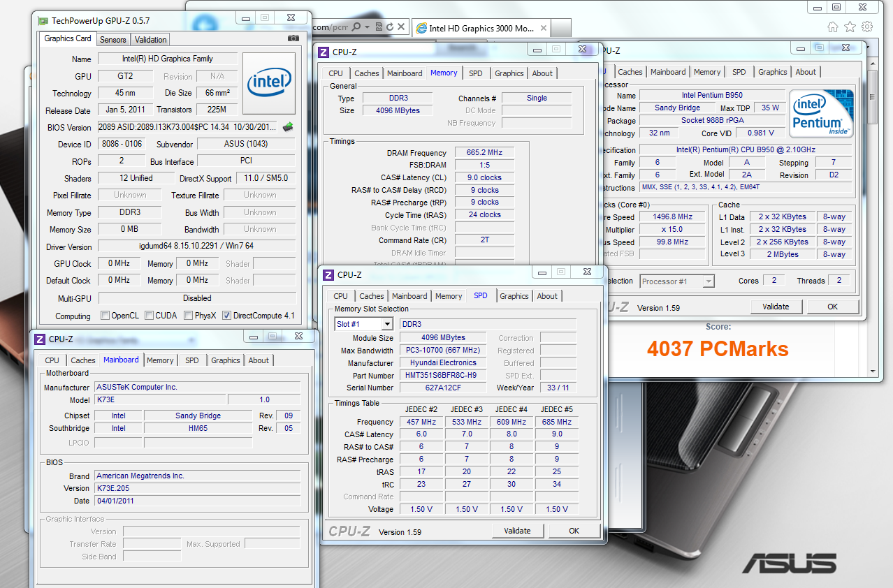Viewport: 893px width, 588px height.
Task: Open the CPU tab in the CPU-Z Memory window
Action: 336,73
